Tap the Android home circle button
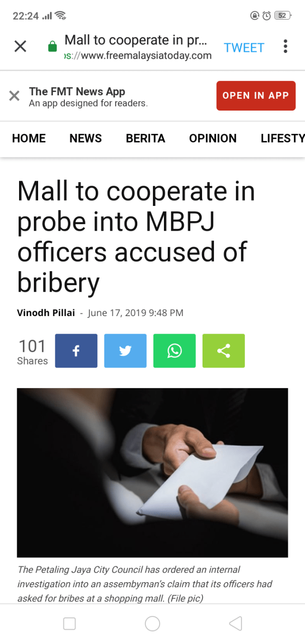The height and width of the screenshot is (644, 305). [x=152, y=623]
